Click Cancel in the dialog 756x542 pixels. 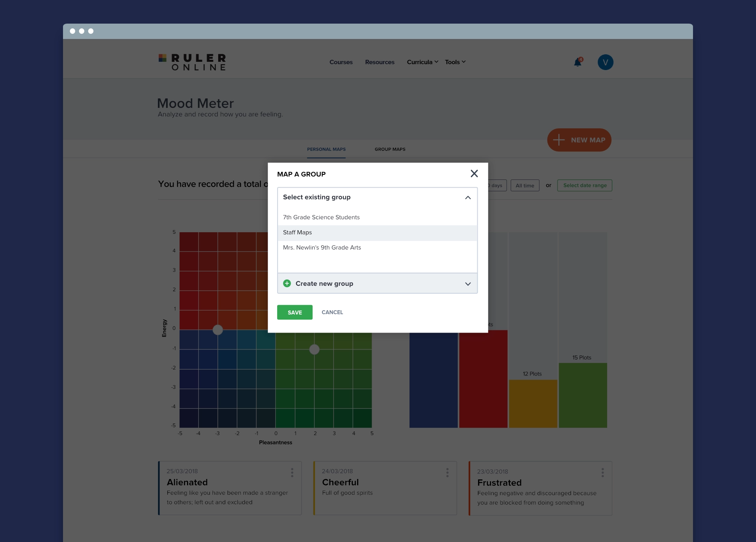332,312
